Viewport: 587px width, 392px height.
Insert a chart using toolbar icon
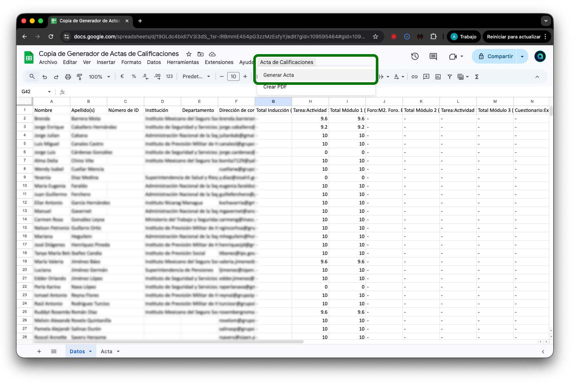(x=438, y=77)
